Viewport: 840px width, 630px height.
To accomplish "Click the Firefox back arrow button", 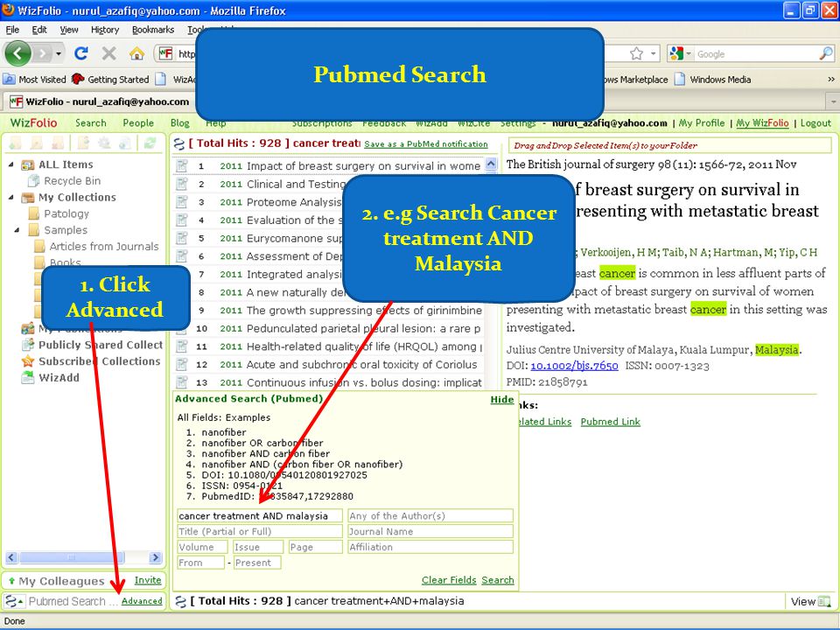I will pyautogui.click(x=17, y=53).
